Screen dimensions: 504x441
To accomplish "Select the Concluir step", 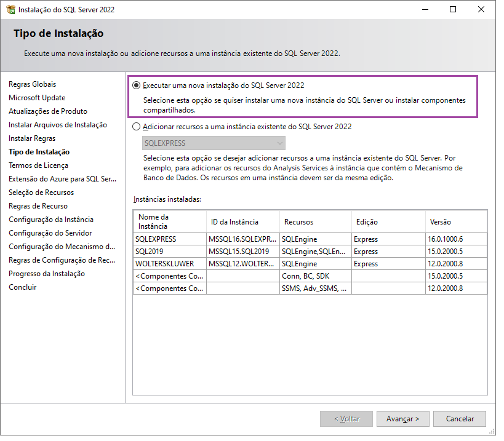I will [x=23, y=287].
